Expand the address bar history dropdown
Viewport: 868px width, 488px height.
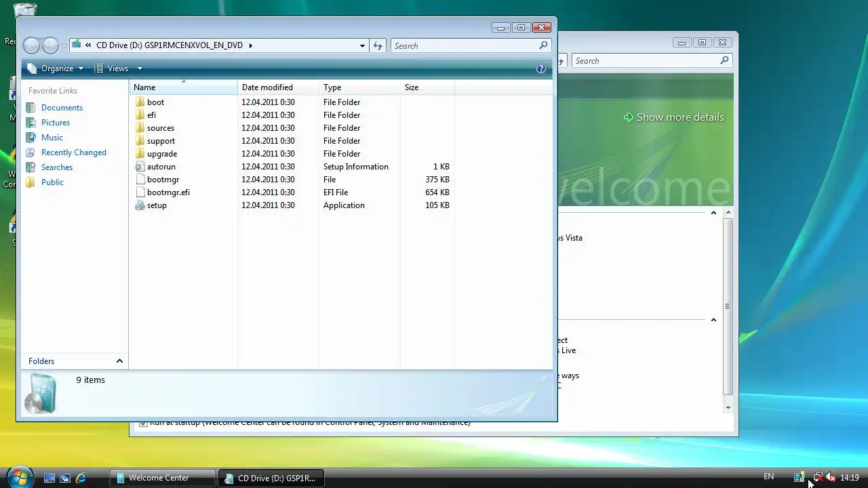coord(362,45)
